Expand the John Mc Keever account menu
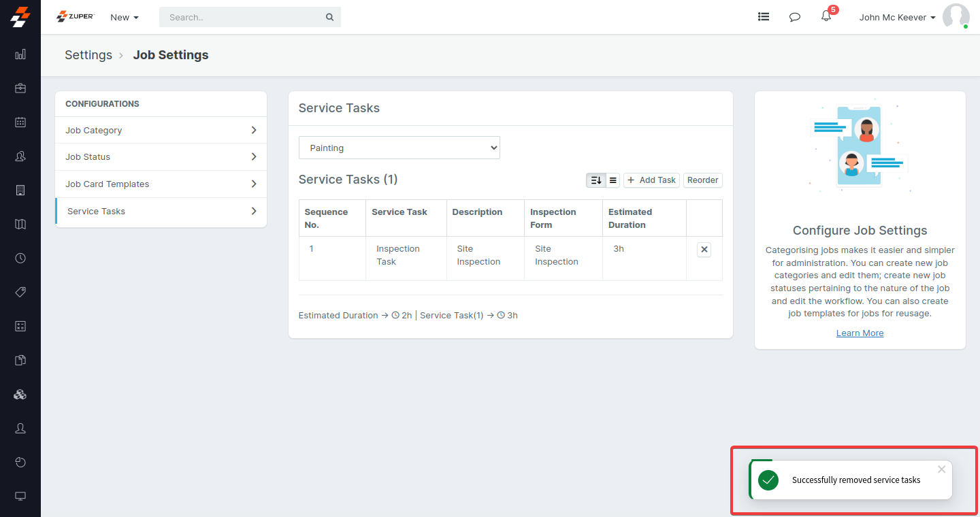Image resolution: width=980 pixels, height=517 pixels. (x=897, y=18)
